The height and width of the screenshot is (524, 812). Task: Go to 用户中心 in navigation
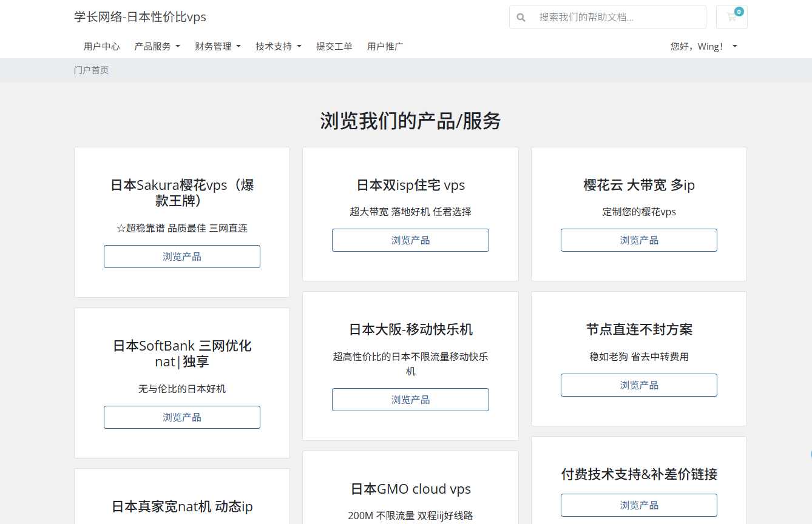tap(101, 46)
